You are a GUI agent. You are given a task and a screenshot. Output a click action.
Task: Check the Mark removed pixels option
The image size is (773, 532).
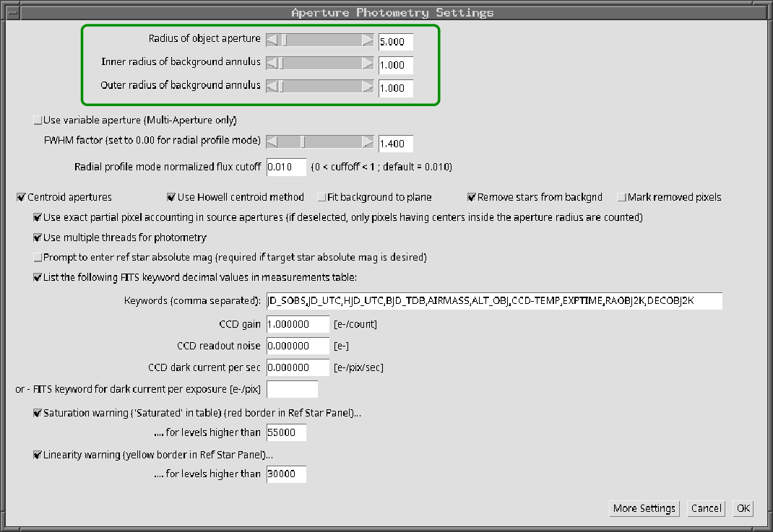pyautogui.click(x=622, y=197)
